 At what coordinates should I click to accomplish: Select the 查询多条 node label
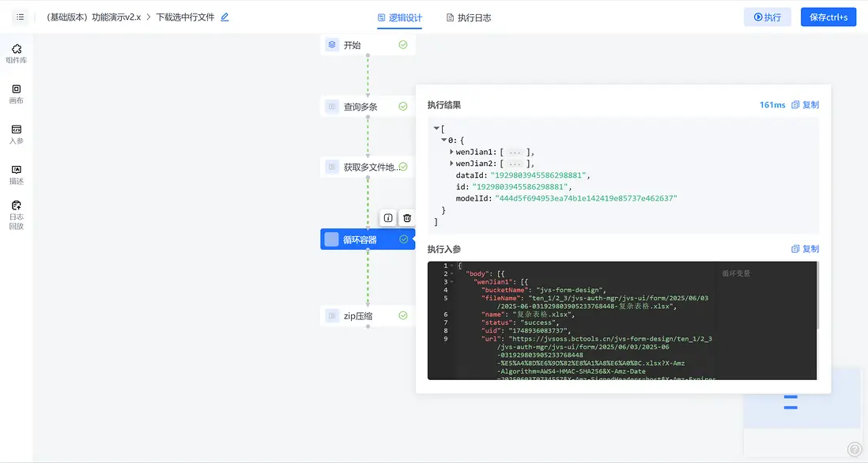(360, 106)
